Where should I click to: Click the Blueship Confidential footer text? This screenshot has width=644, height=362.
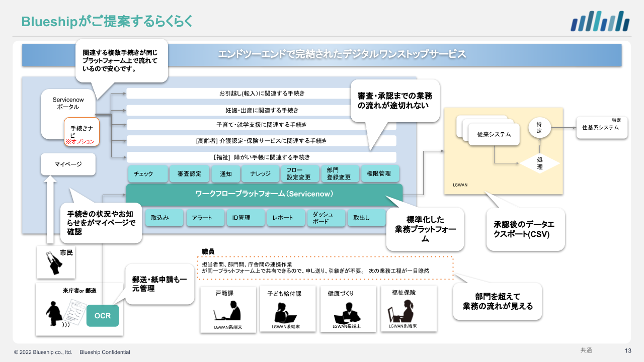pos(105,352)
